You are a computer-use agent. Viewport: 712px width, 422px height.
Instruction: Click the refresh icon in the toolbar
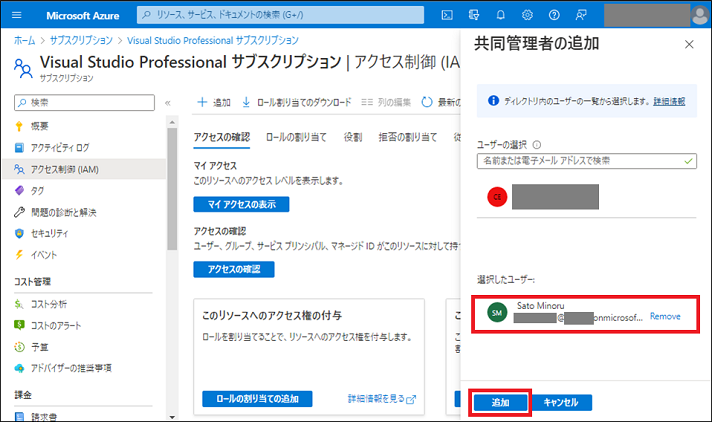tap(427, 102)
